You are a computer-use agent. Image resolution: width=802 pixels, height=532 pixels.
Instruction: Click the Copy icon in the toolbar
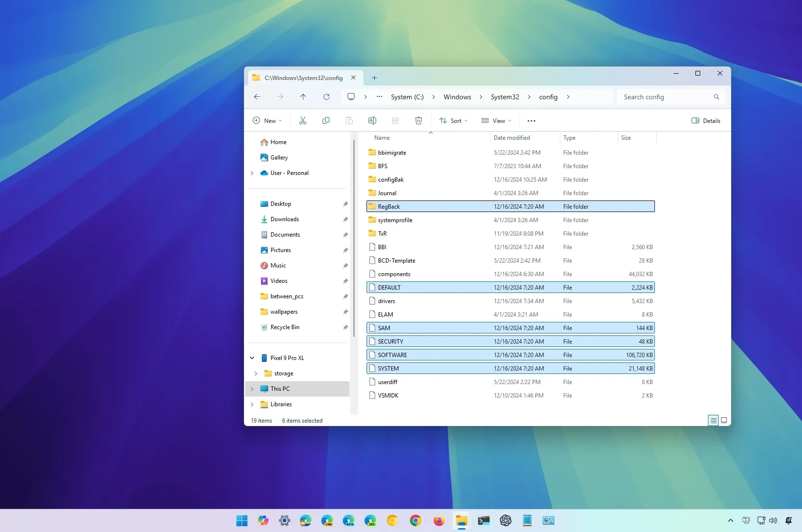(326, 120)
